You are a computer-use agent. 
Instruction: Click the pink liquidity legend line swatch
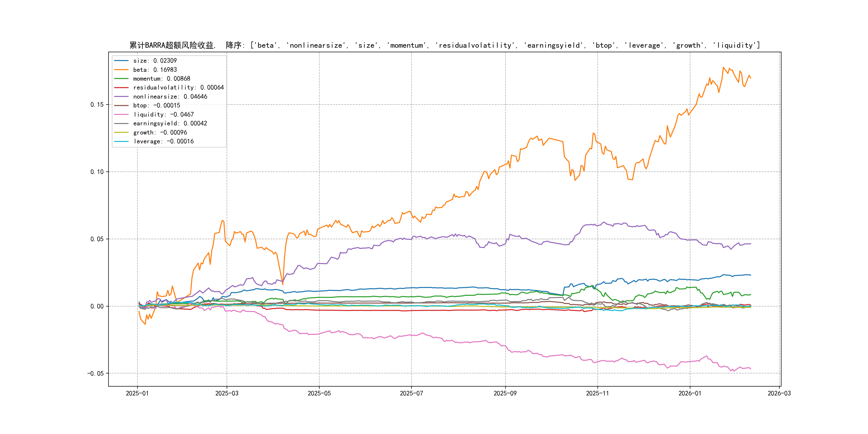coord(121,115)
